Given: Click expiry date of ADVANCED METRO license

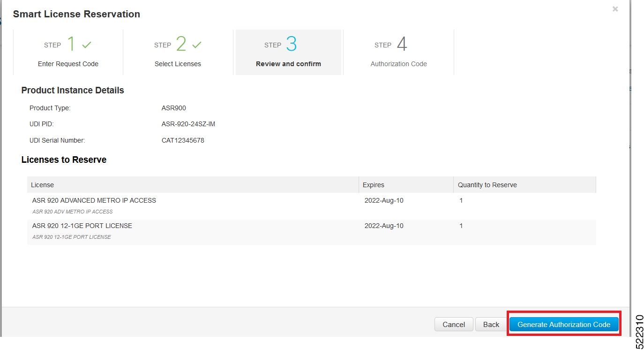Looking at the screenshot, I should pos(384,200).
